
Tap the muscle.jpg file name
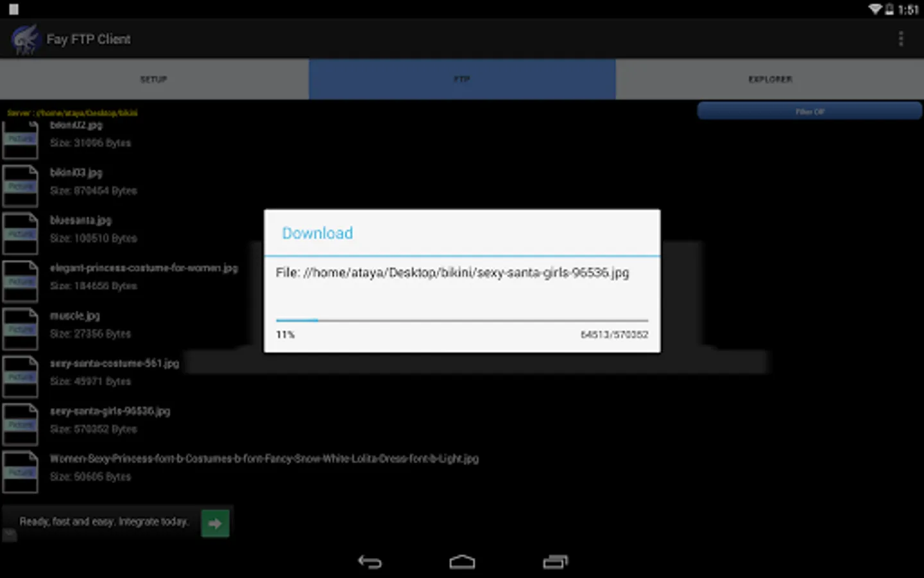(x=75, y=316)
